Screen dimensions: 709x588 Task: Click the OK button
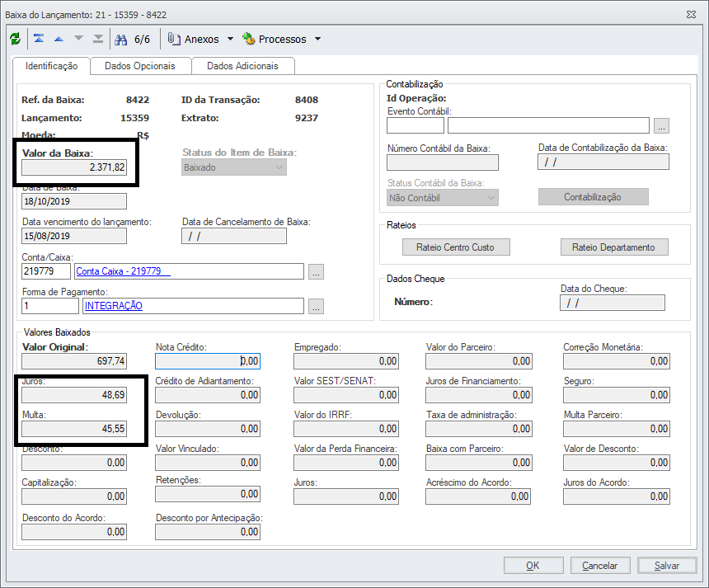pyautogui.click(x=533, y=566)
